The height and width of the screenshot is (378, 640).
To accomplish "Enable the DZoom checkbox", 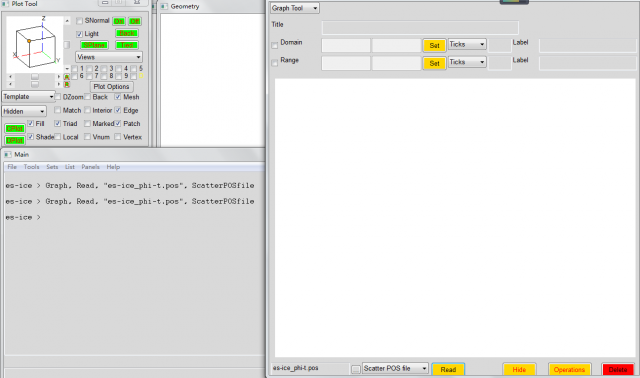I will (58, 97).
